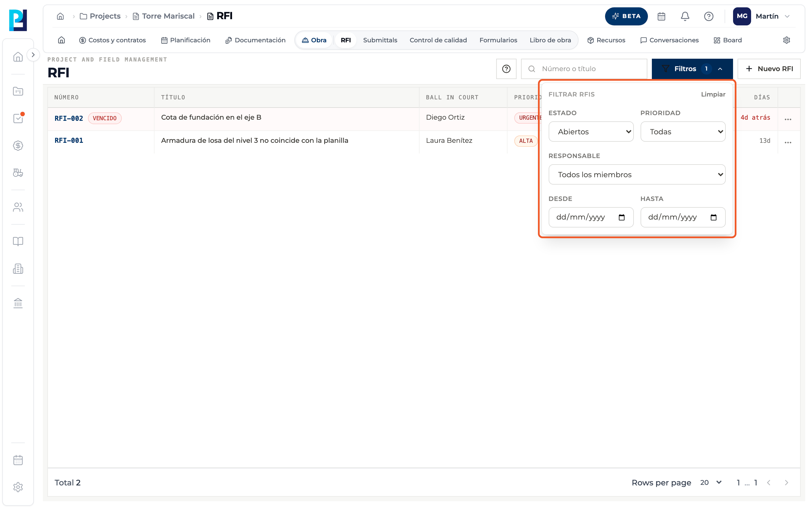Screen dimensions: 812x508
Task: Click the BETA button
Action: (x=626, y=16)
